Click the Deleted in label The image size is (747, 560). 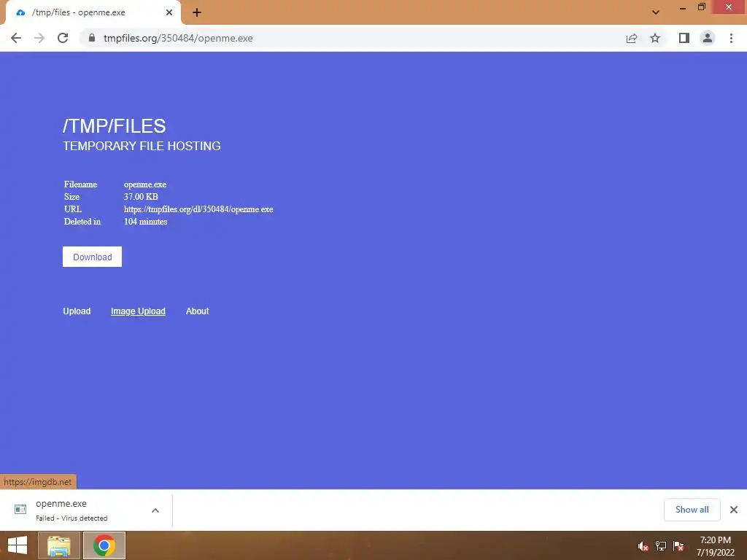click(82, 222)
